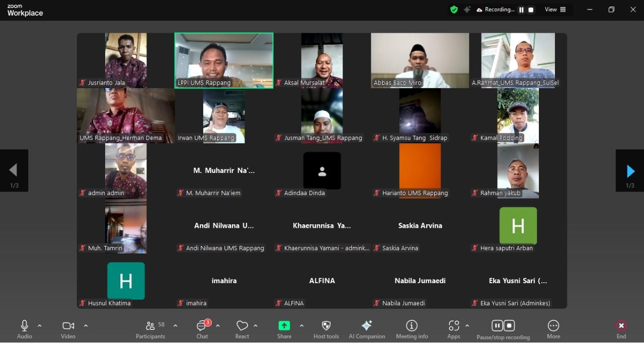Expand the React options arrow
644x343 pixels.
click(256, 326)
